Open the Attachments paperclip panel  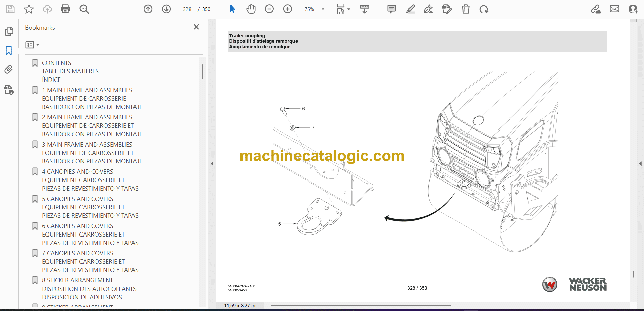[x=9, y=70]
